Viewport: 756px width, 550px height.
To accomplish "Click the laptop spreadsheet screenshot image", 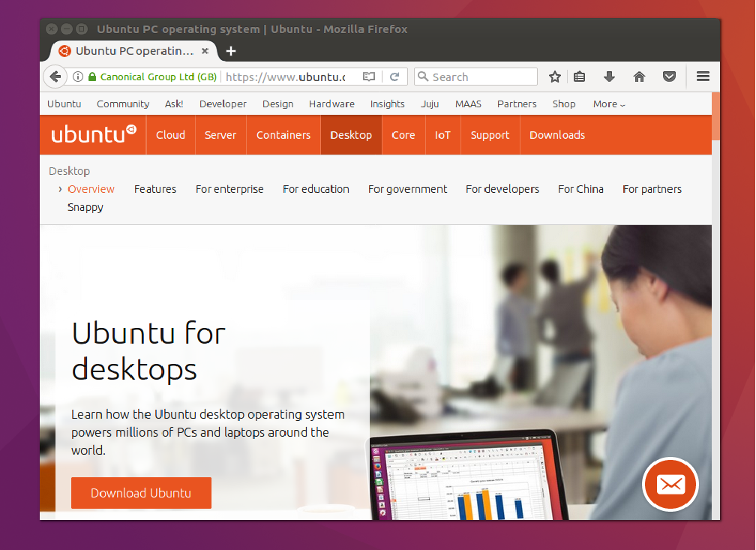I will click(468, 475).
